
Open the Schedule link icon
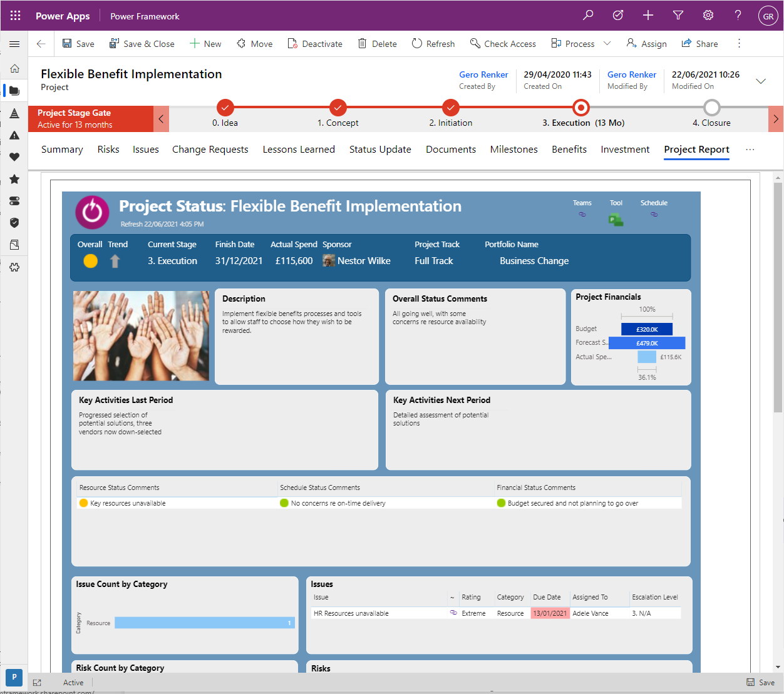click(654, 215)
